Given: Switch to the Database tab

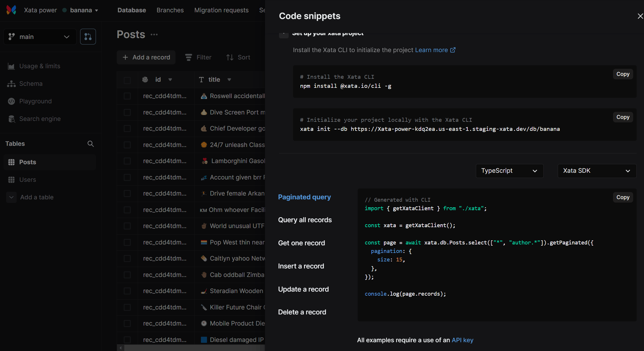Looking at the screenshot, I should point(132,10).
